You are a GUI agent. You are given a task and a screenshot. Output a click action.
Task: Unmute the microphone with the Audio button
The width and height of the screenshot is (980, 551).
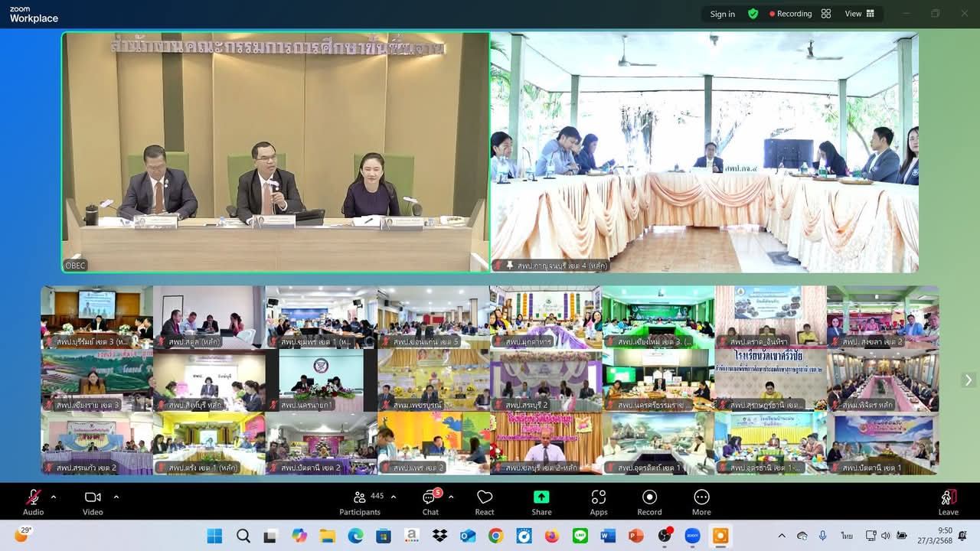[33, 502]
